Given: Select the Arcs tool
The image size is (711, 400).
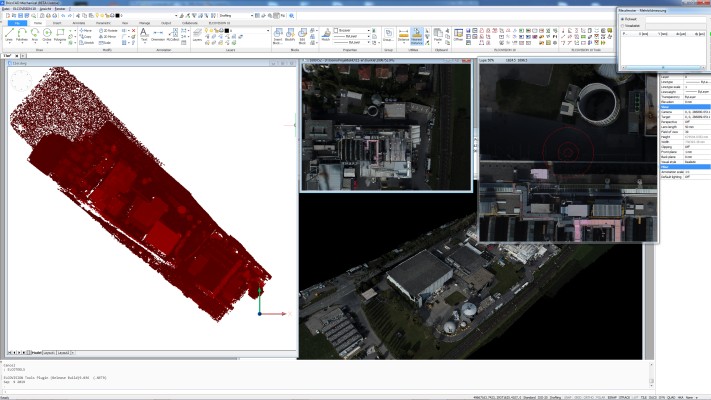Looking at the screenshot, I should [34, 34].
